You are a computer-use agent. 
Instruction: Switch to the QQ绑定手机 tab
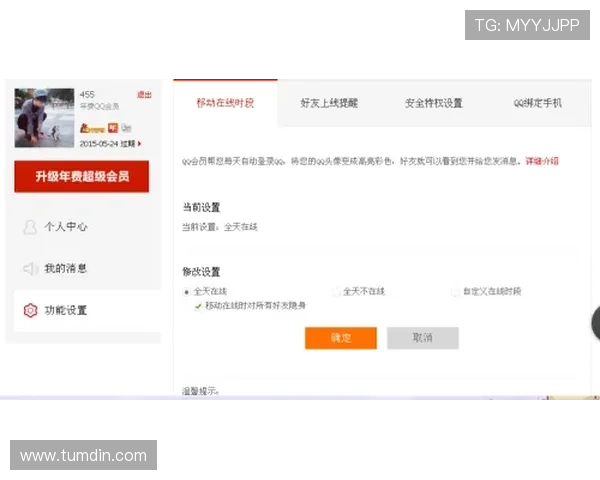(x=538, y=103)
